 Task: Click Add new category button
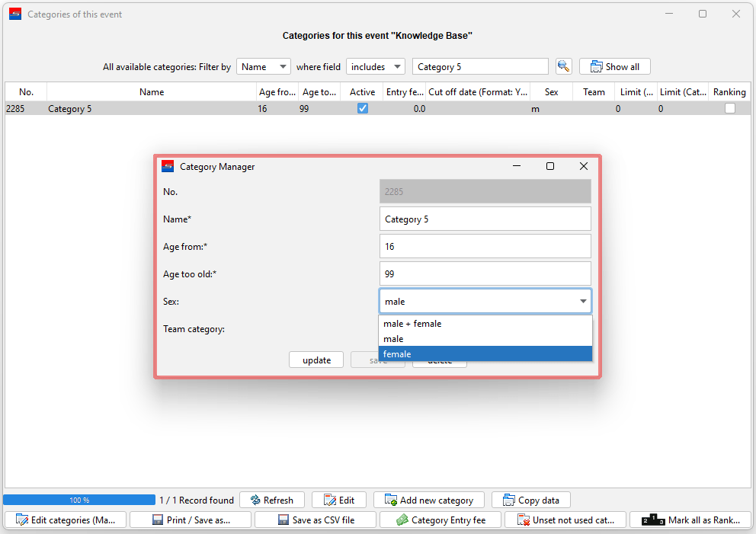(428, 500)
